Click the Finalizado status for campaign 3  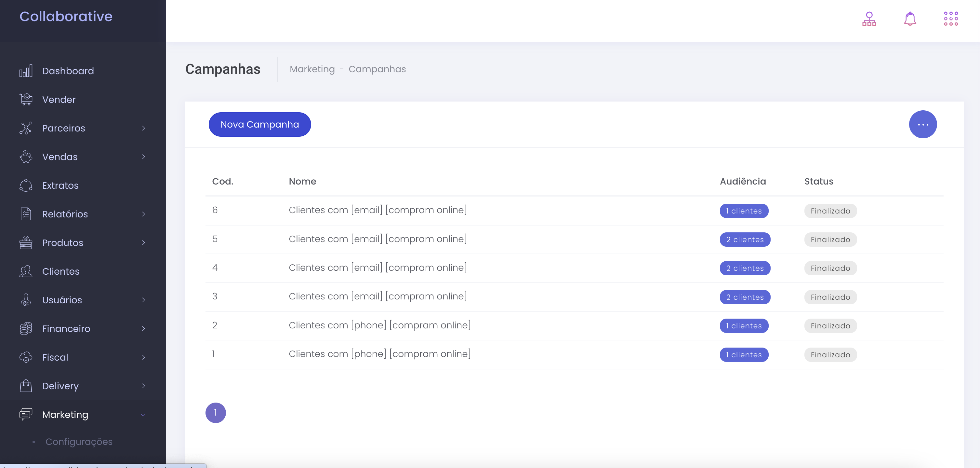(830, 297)
